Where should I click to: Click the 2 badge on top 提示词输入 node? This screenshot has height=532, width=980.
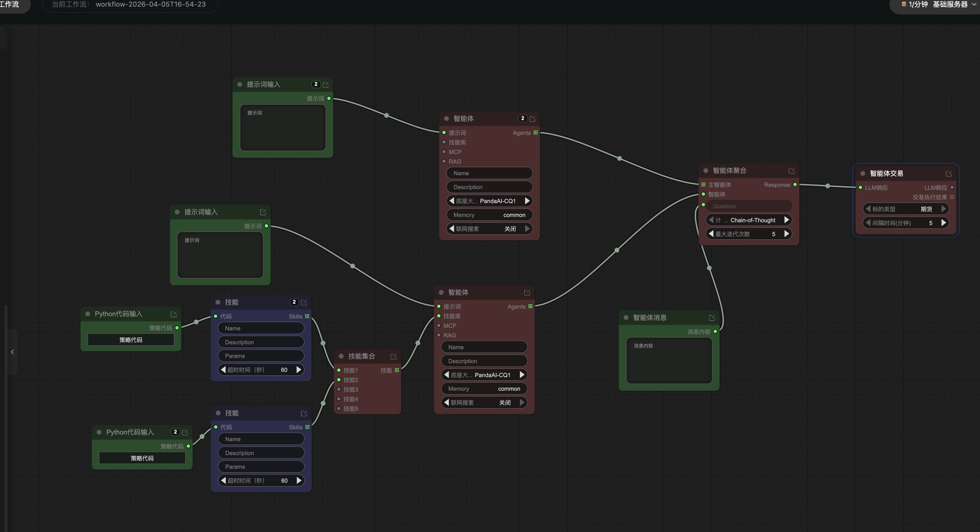pyautogui.click(x=316, y=84)
